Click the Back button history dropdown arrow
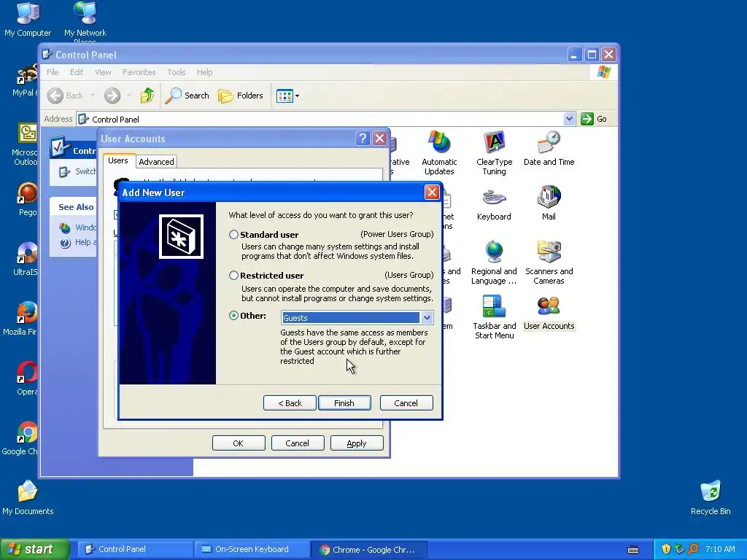 coord(93,96)
